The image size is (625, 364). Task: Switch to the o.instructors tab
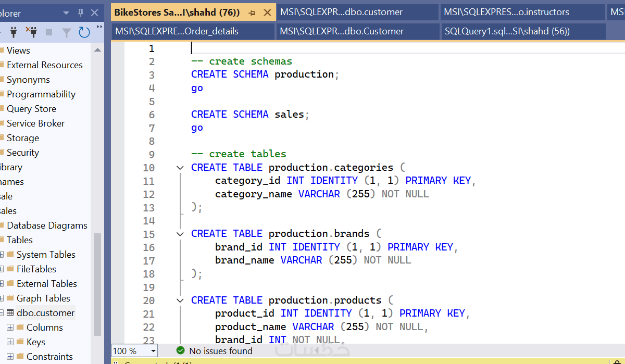[522, 12]
